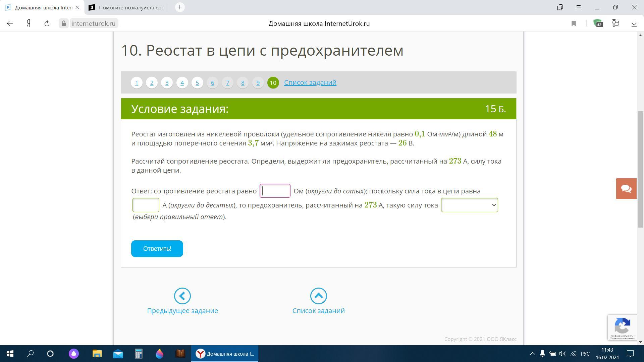Click the circular previous task arrow icon
The image size is (644, 362).
tap(182, 296)
